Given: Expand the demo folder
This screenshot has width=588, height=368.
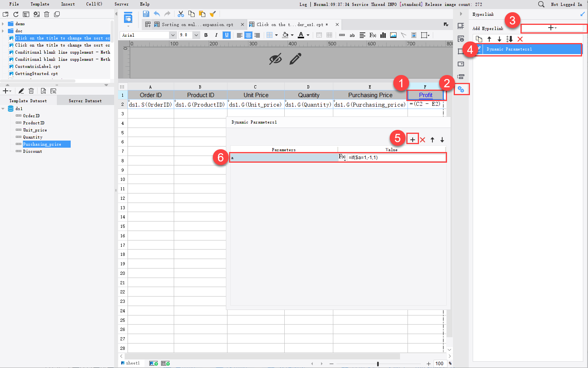Looking at the screenshot, I should 3,24.
